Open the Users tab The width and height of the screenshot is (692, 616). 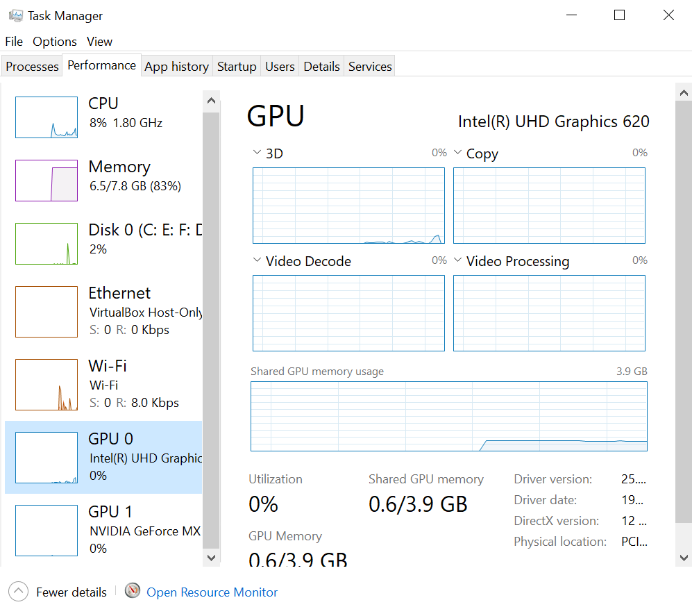coord(280,66)
